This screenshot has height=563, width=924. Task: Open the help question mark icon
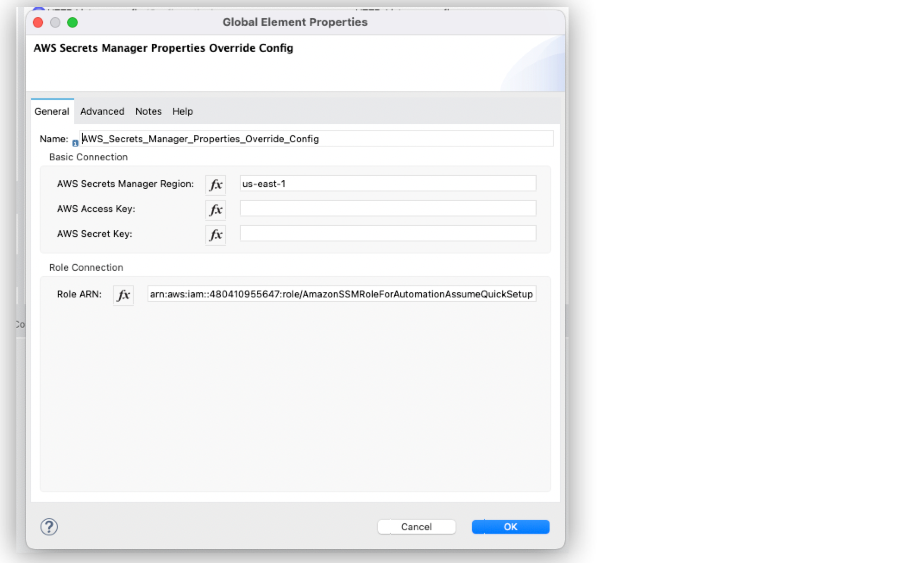pos(48,526)
